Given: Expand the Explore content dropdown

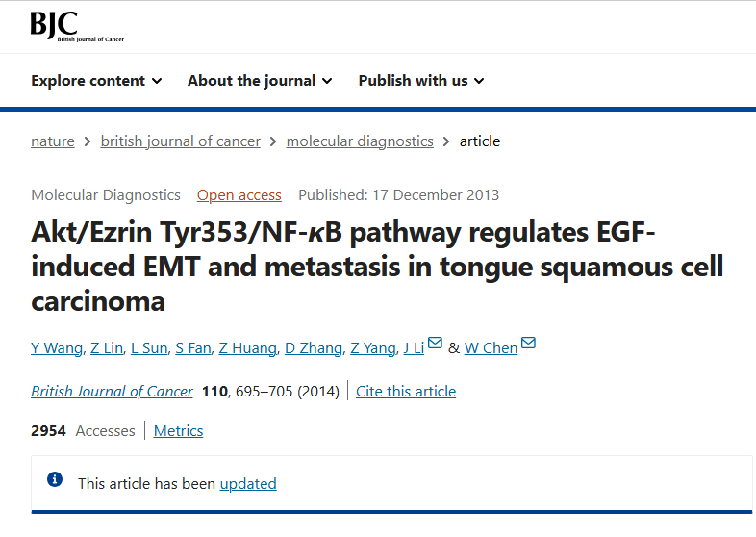Looking at the screenshot, I should click(x=96, y=81).
